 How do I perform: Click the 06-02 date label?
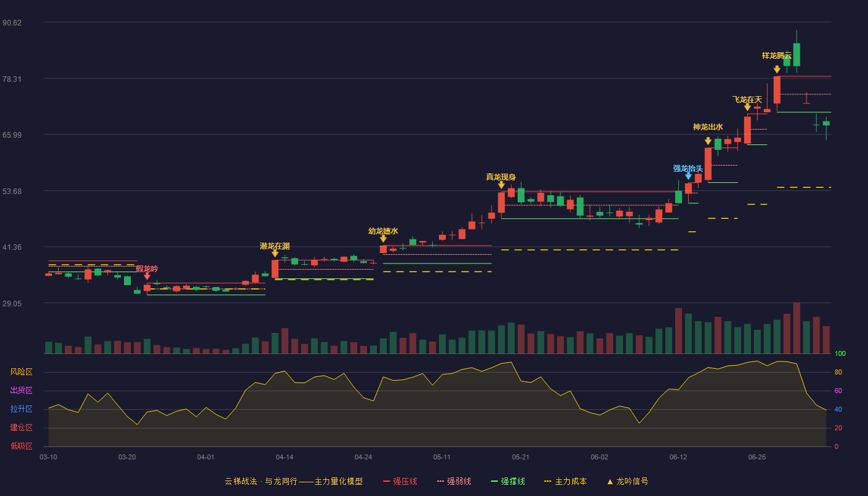click(x=600, y=457)
